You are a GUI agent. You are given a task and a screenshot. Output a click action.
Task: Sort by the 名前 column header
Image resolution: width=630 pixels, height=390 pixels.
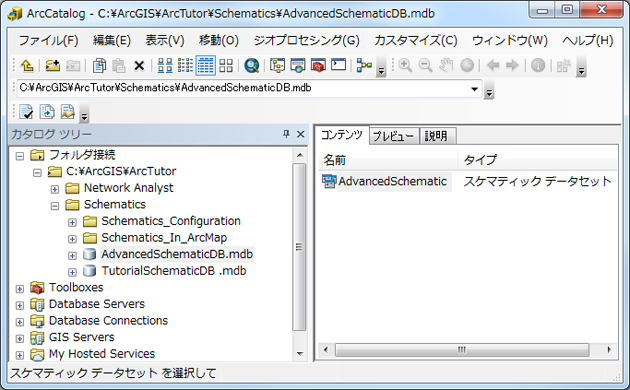point(389,160)
